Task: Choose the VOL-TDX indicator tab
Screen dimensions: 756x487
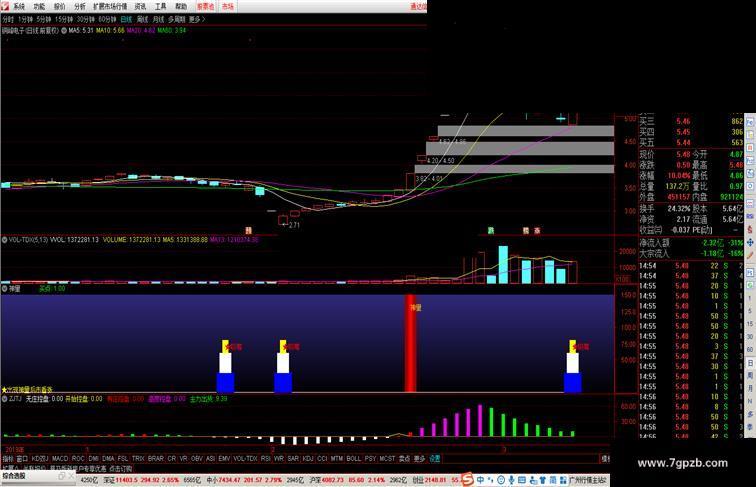Action: pos(245,459)
